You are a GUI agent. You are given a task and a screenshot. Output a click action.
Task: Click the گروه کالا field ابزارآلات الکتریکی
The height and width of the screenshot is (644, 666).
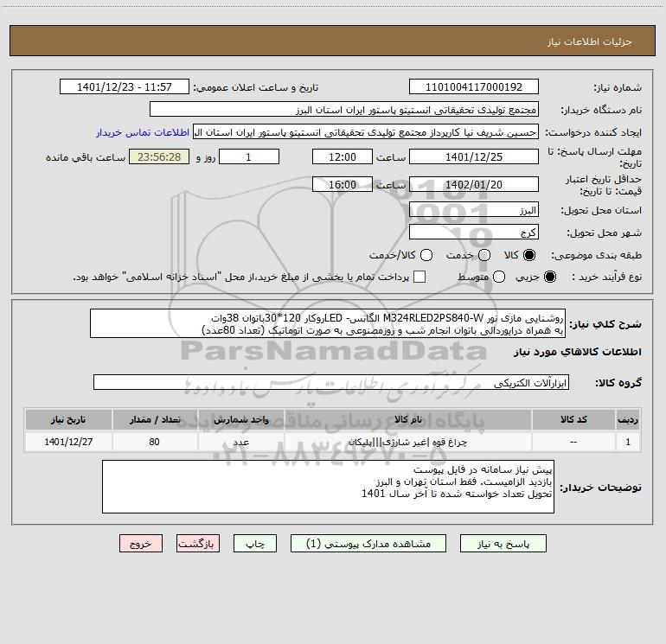(x=331, y=382)
